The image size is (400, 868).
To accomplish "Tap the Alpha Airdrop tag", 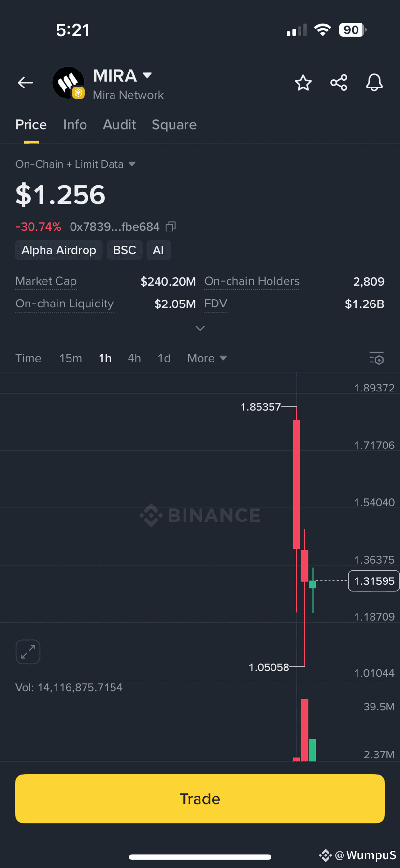I will [x=59, y=250].
